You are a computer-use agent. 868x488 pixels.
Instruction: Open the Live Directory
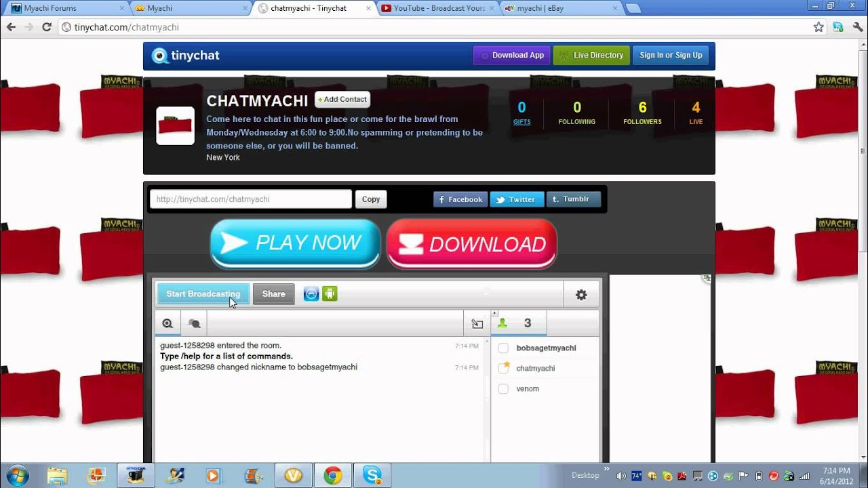tap(591, 56)
